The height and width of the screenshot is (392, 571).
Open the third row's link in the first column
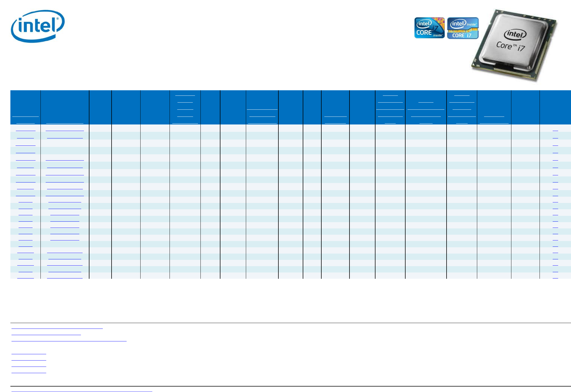[x=25, y=144]
